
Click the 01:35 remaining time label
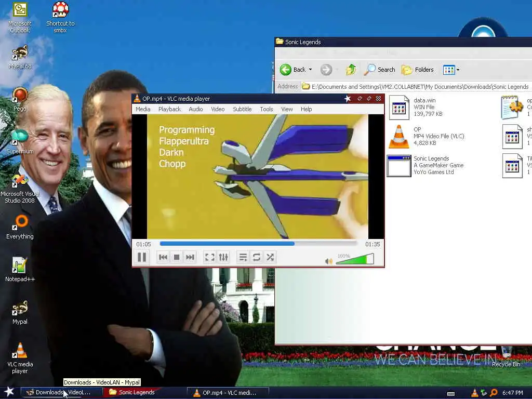[x=373, y=244]
